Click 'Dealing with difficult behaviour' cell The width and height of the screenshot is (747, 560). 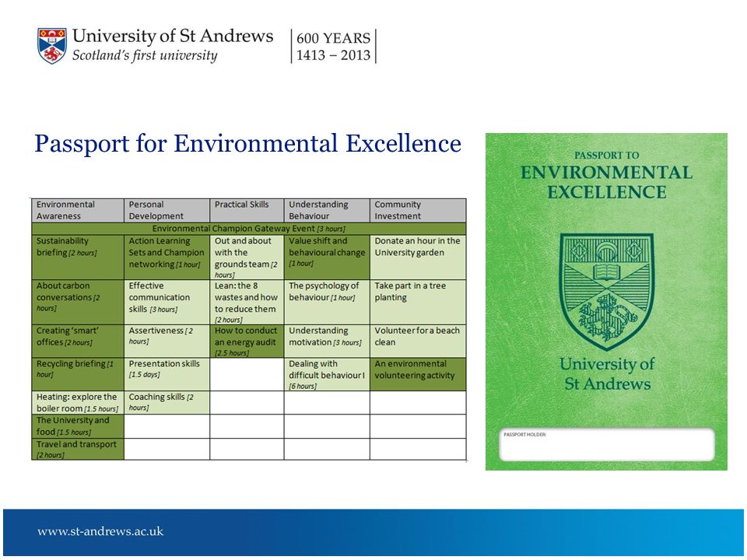[327, 374]
